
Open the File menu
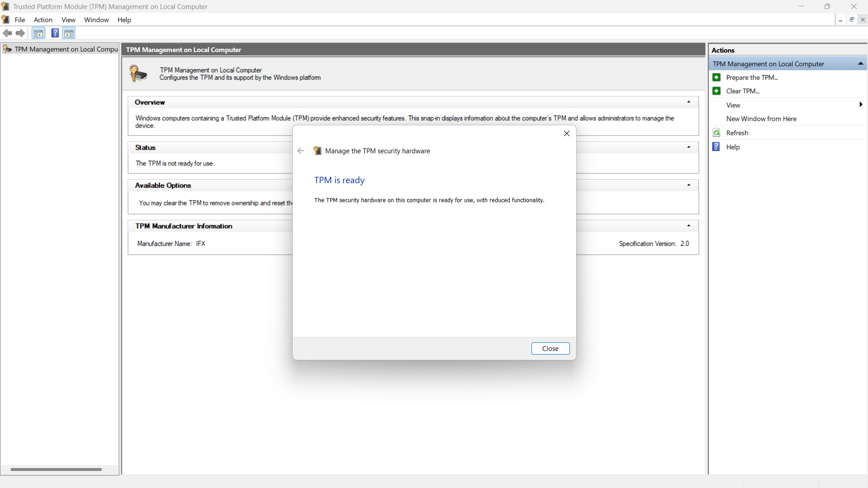(x=20, y=20)
